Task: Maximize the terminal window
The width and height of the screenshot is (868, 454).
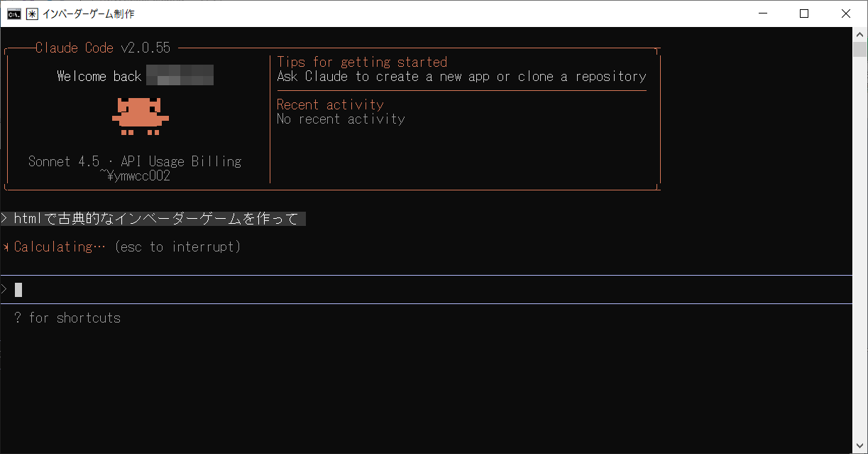Action: pyautogui.click(x=803, y=13)
